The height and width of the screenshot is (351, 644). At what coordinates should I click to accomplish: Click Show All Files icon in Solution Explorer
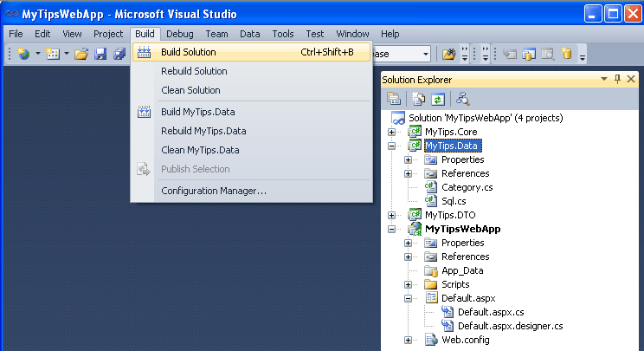(421, 99)
